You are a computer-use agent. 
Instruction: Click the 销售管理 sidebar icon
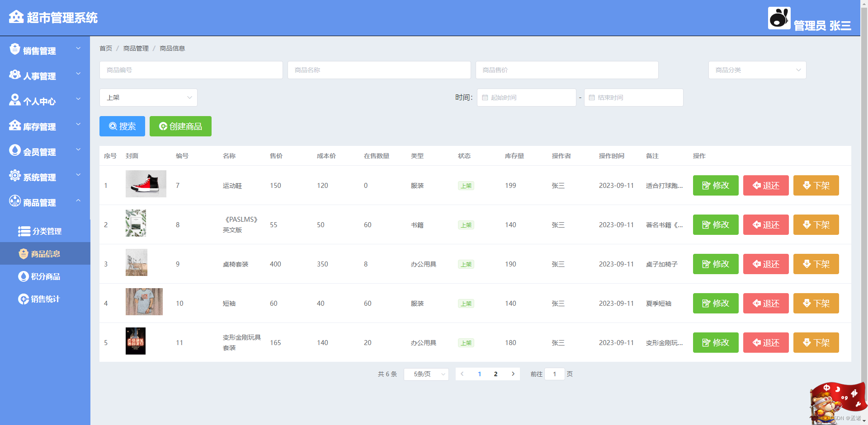(x=15, y=49)
